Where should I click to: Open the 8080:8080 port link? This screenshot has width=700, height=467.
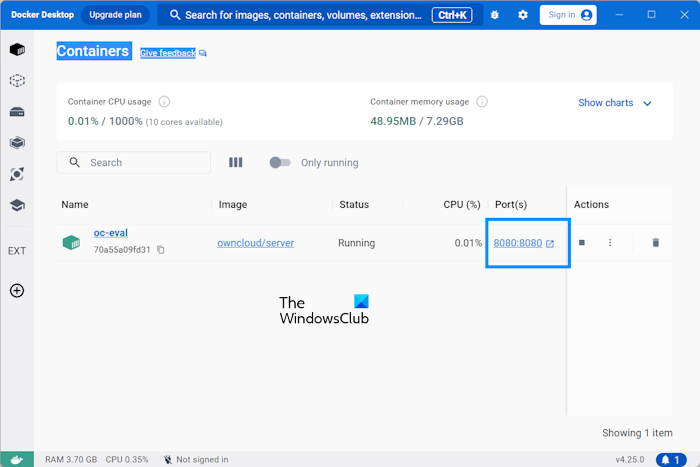518,243
